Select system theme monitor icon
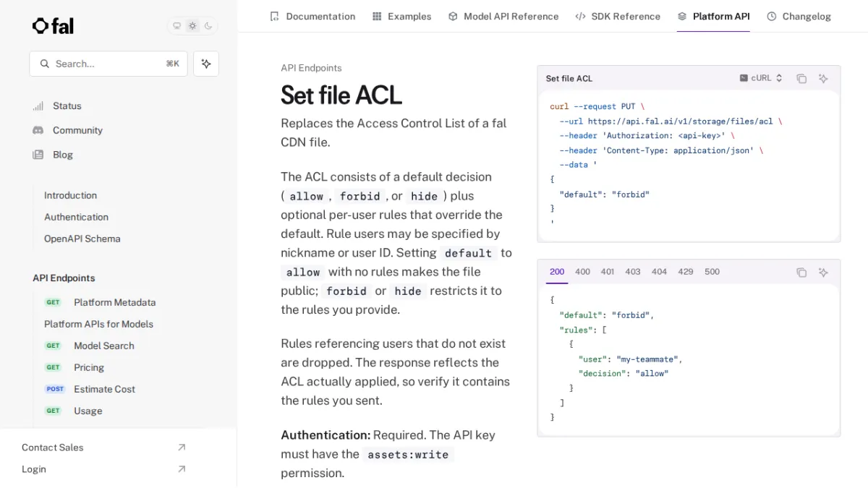 pyautogui.click(x=177, y=26)
